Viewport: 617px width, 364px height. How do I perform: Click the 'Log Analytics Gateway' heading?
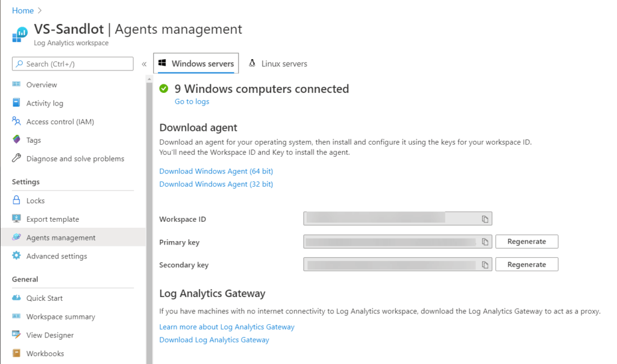point(213,293)
